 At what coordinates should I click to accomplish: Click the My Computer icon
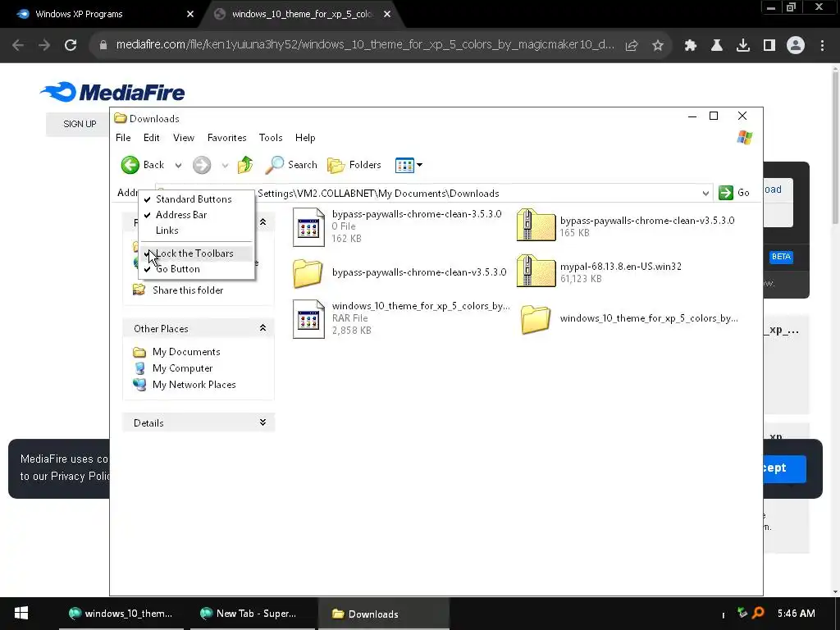pos(139,368)
